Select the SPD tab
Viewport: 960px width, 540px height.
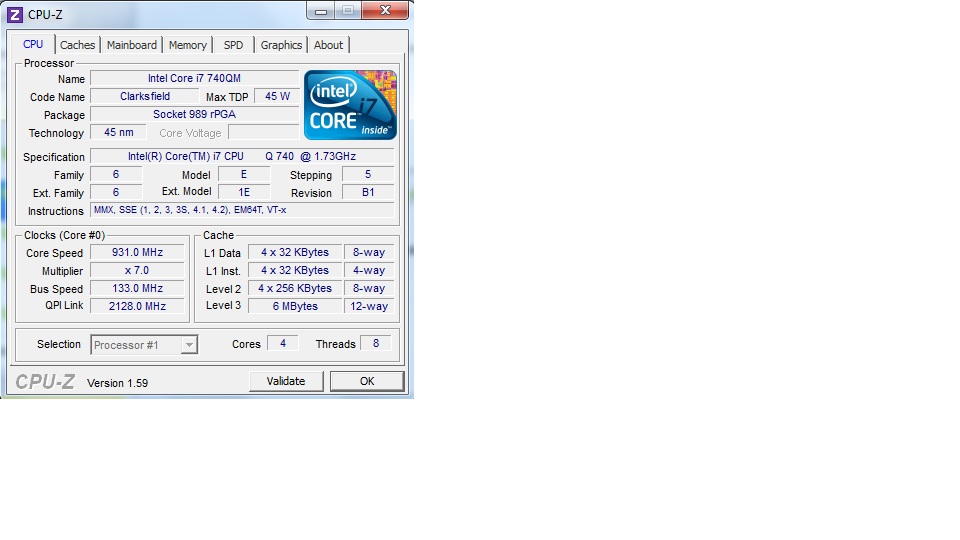[x=233, y=45]
